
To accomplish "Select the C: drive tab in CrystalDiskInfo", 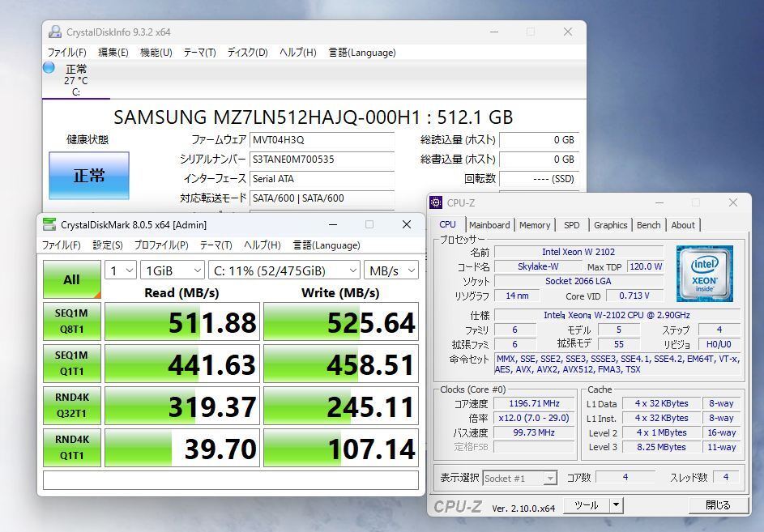I will point(75,80).
